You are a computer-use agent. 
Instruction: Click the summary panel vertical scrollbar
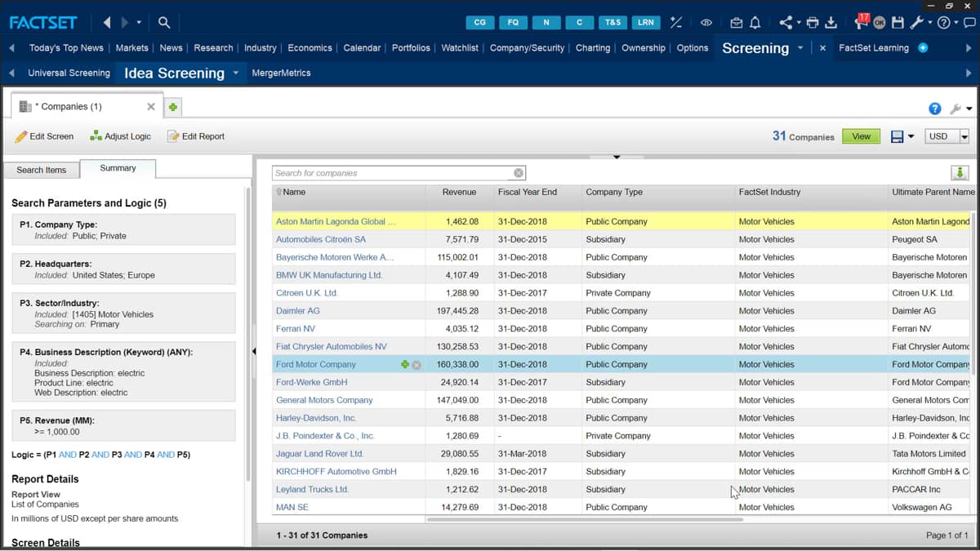click(x=248, y=335)
